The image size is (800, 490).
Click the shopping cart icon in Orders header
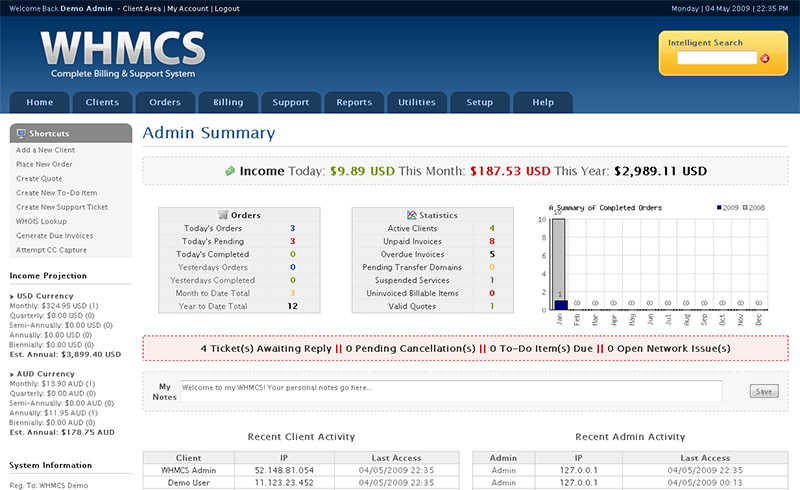click(x=222, y=215)
